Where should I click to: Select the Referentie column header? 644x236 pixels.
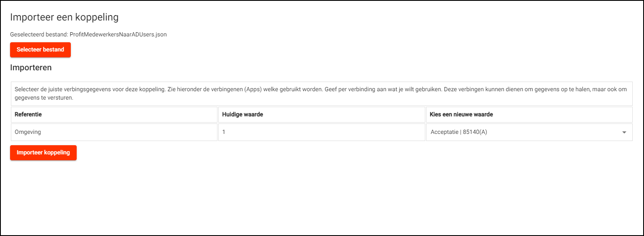(x=28, y=114)
